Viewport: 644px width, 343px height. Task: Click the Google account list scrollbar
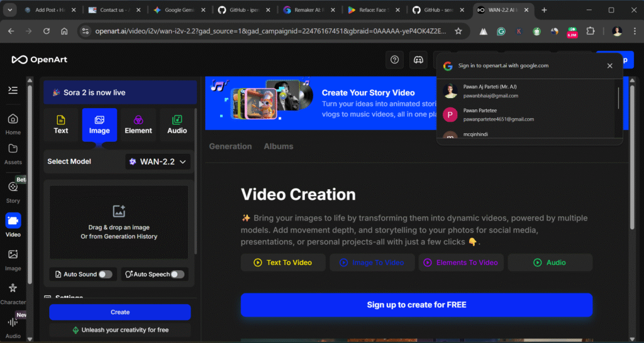[618, 98]
